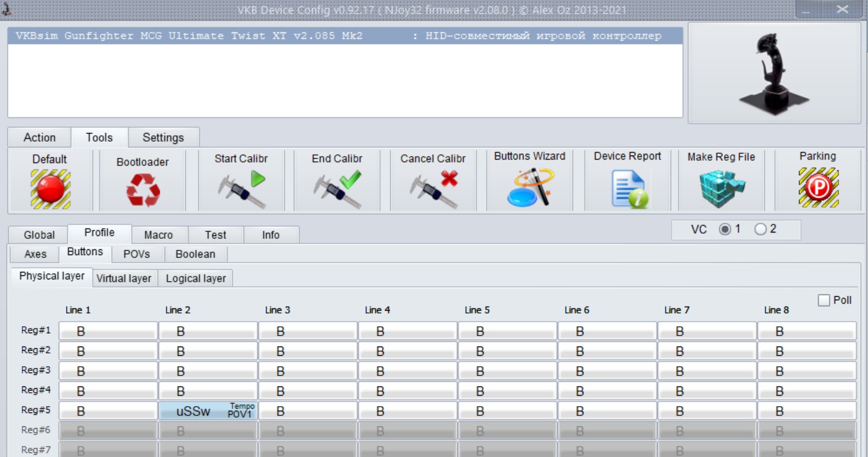This screenshot has height=457, width=868.
Task: Click Reg#2 Line 2 button cell
Action: (208, 351)
